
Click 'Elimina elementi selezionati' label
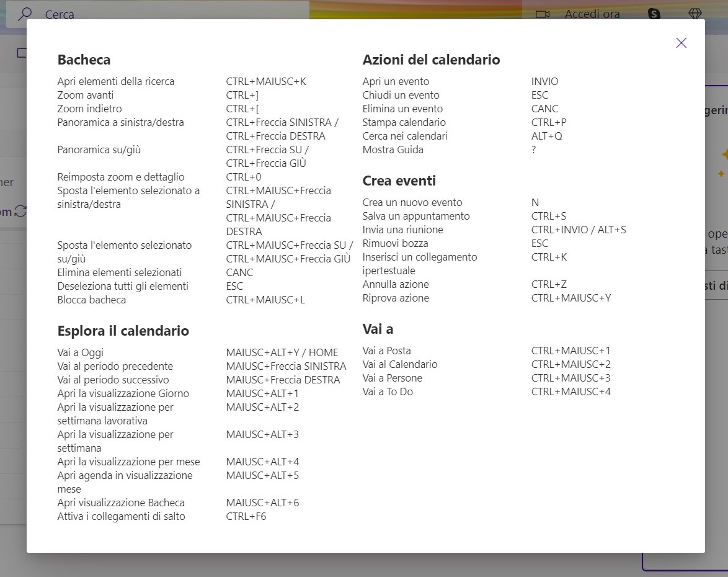pos(119,272)
